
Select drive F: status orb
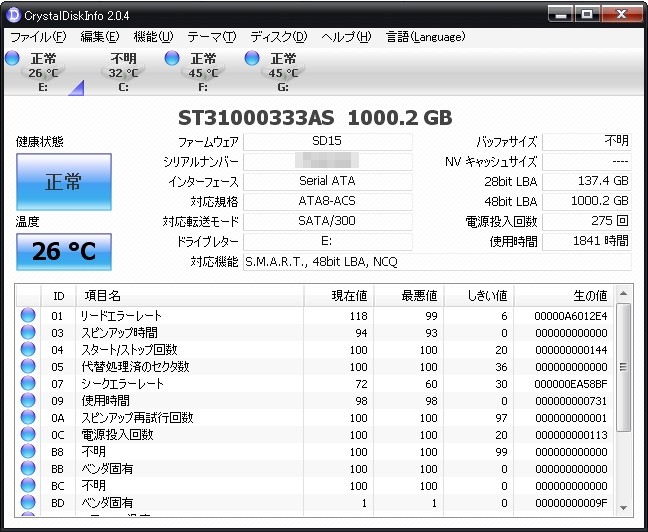point(172,59)
